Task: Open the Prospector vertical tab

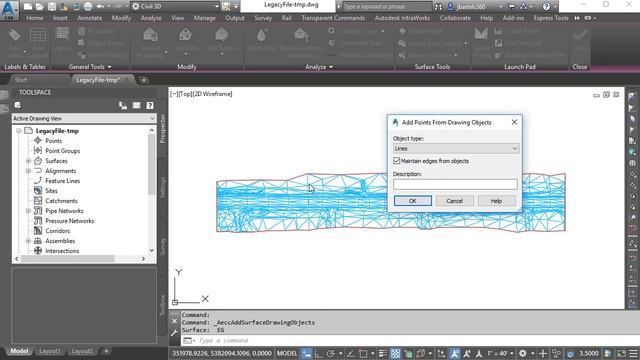Action: [162, 129]
